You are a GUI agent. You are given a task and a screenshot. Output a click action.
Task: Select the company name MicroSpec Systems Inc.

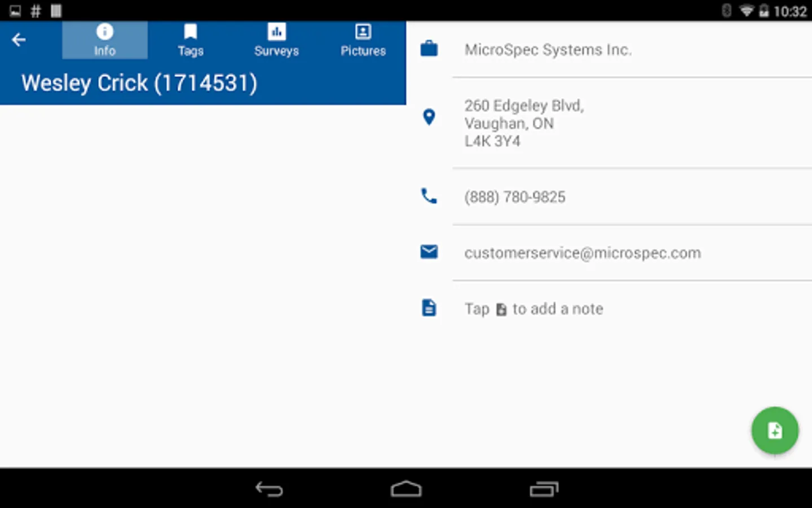pyautogui.click(x=548, y=50)
